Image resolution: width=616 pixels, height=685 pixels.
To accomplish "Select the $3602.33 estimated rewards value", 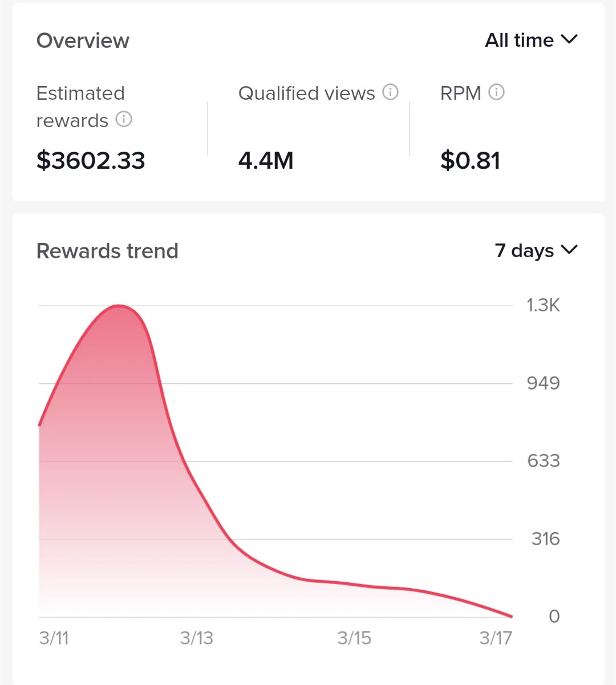I will point(91,160).
